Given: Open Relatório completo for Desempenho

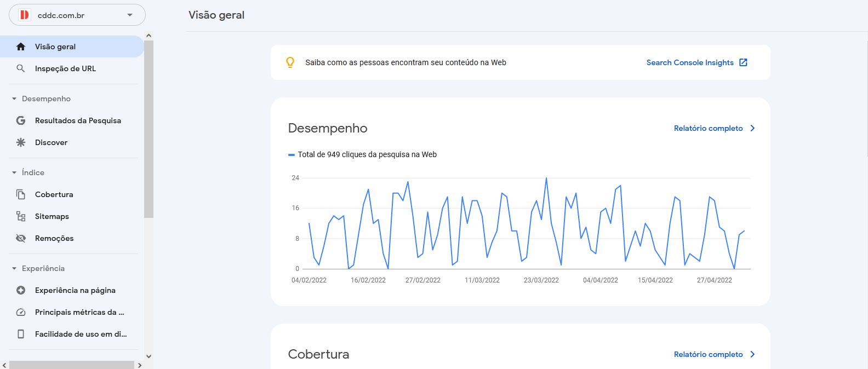Looking at the screenshot, I should click(x=714, y=128).
